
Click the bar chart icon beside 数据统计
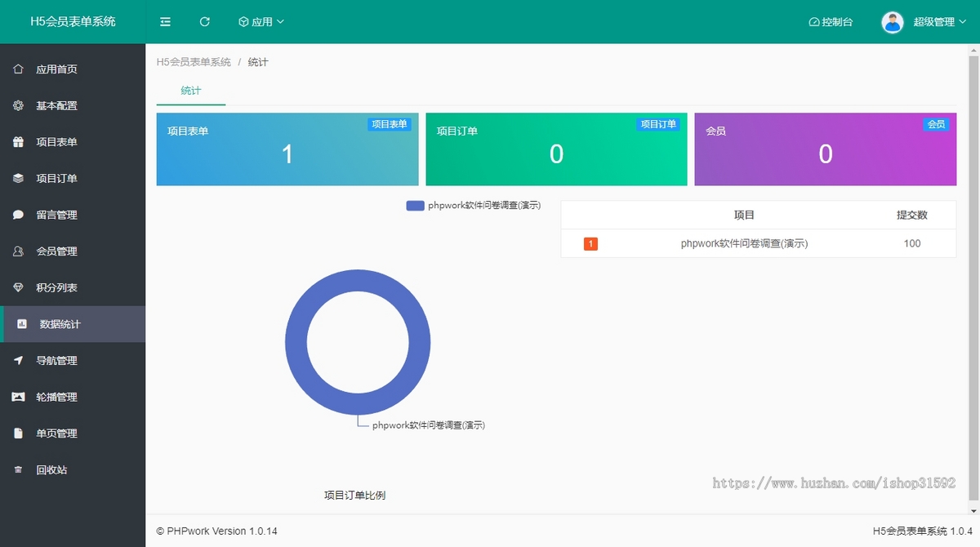22,324
